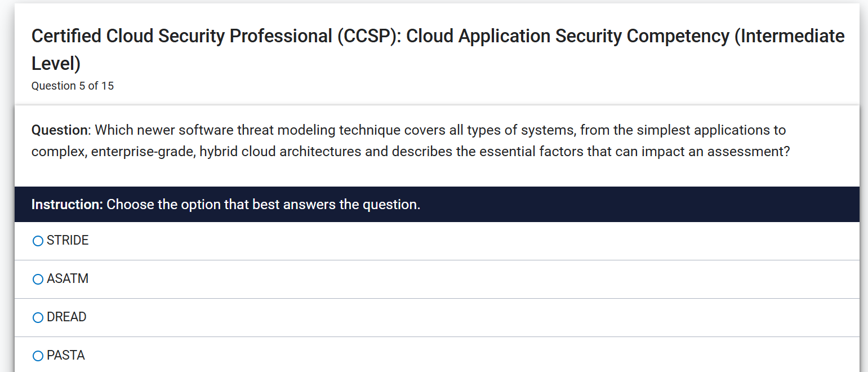Screen dimensions: 868x372
Task: Select the STRIDE radio button
Action: point(38,241)
